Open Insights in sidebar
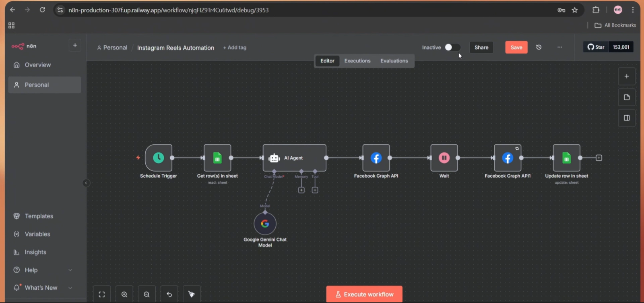The image size is (644, 303). pos(44,252)
